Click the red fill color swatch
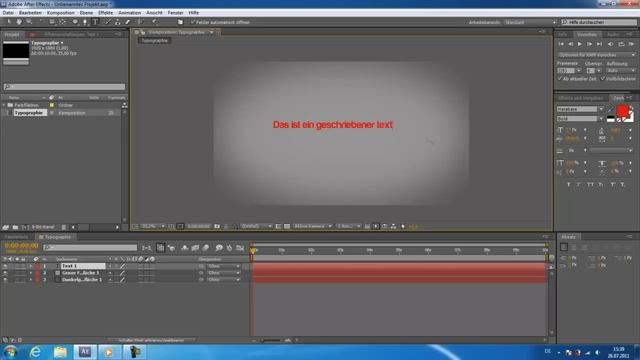640x360 pixels. coord(622,111)
